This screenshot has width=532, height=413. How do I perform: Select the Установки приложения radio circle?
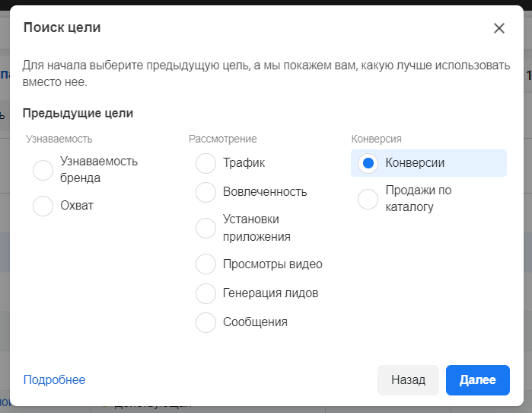click(x=206, y=228)
